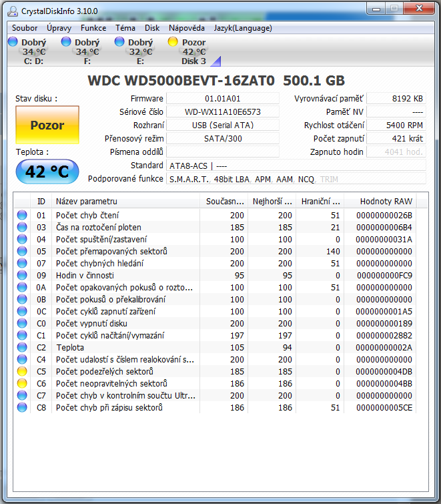Click the Název parametru column header
The height and width of the screenshot is (504, 441).
tap(125, 201)
